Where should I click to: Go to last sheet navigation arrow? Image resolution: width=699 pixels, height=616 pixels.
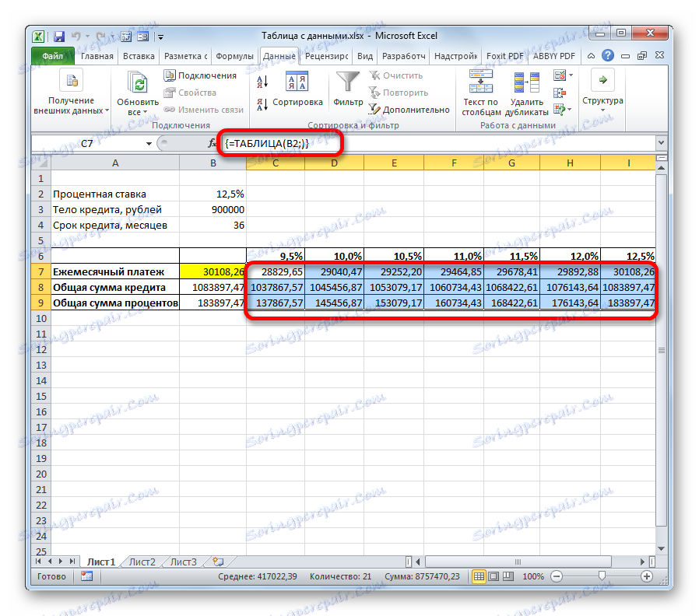coord(72,562)
